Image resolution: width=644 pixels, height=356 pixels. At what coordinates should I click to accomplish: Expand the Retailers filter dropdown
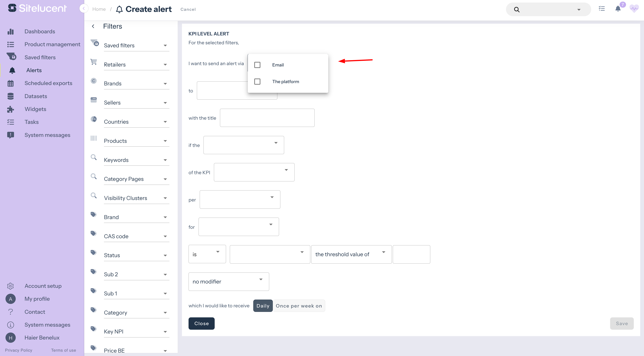pyautogui.click(x=136, y=65)
